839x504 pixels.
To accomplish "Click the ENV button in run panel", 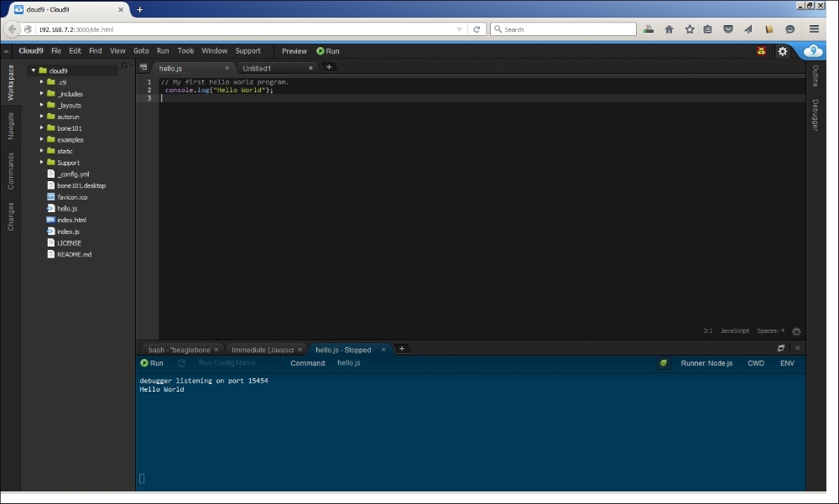I will coord(787,363).
